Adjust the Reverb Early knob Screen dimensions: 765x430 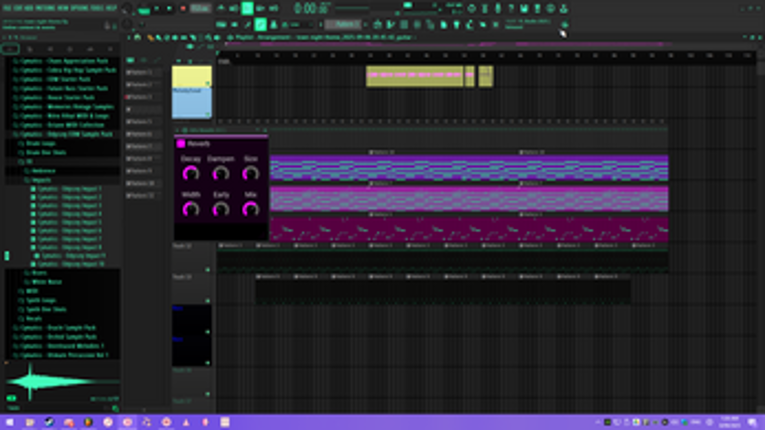click(221, 209)
